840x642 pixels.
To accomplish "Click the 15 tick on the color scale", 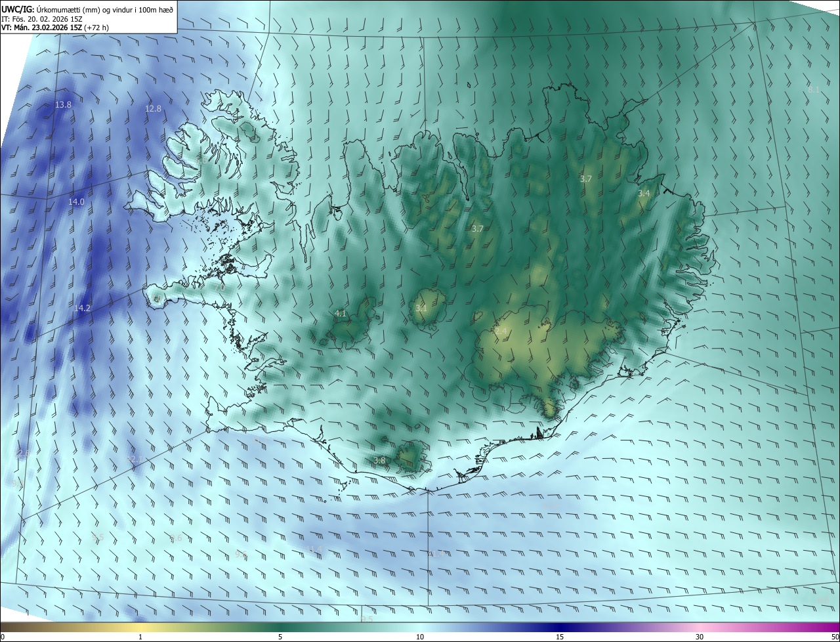I will coord(560,637).
